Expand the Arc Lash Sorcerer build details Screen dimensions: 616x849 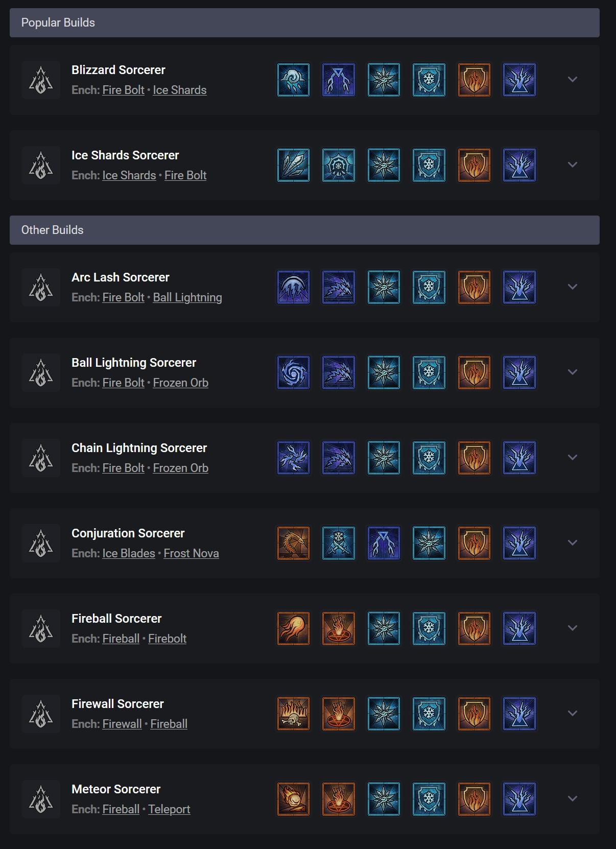pos(573,287)
